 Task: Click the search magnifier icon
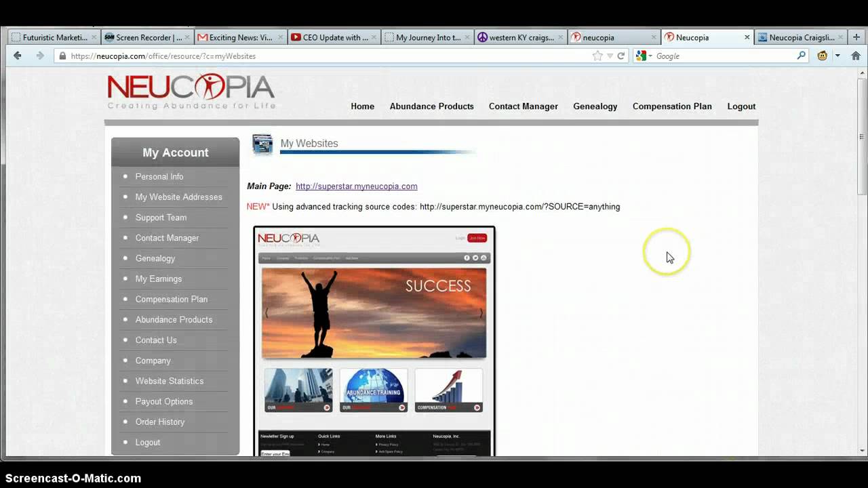(801, 56)
